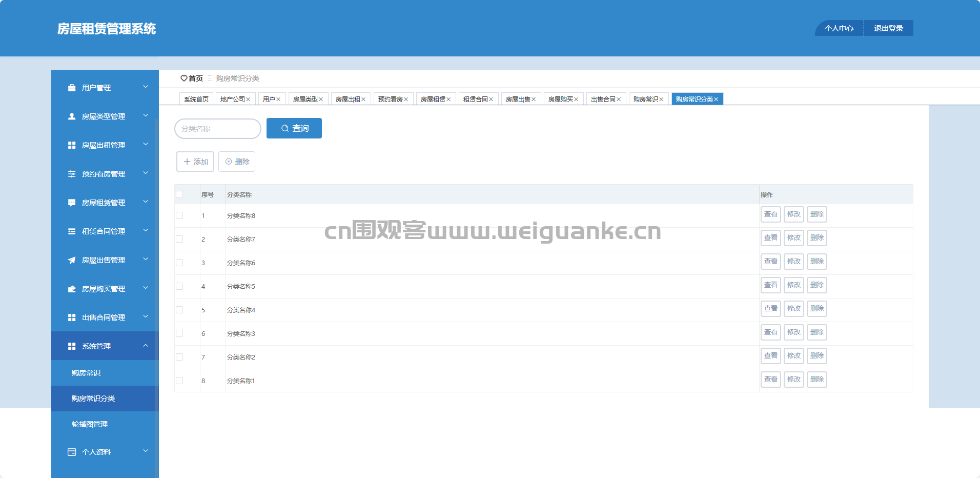Open the 轮播图管理 submenu item
Image resolution: width=980 pixels, height=478 pixels.
(105, 424)
